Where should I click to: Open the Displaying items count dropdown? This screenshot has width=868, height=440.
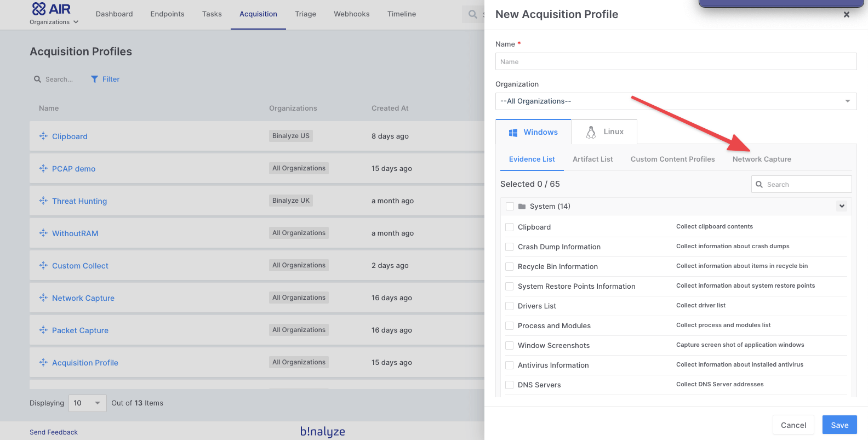coord(87,403)
